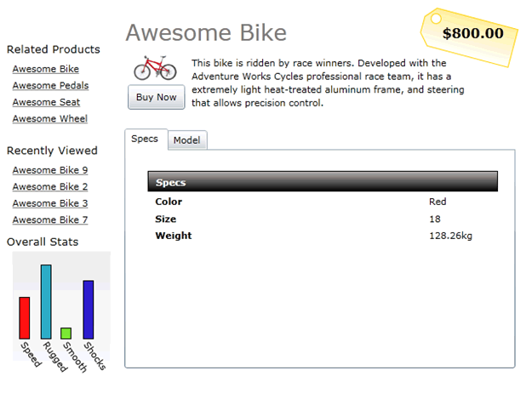Screen dimensions: 532x399
Task: Click the teal Rugged bar in chart
Action: tap(46, 302)
